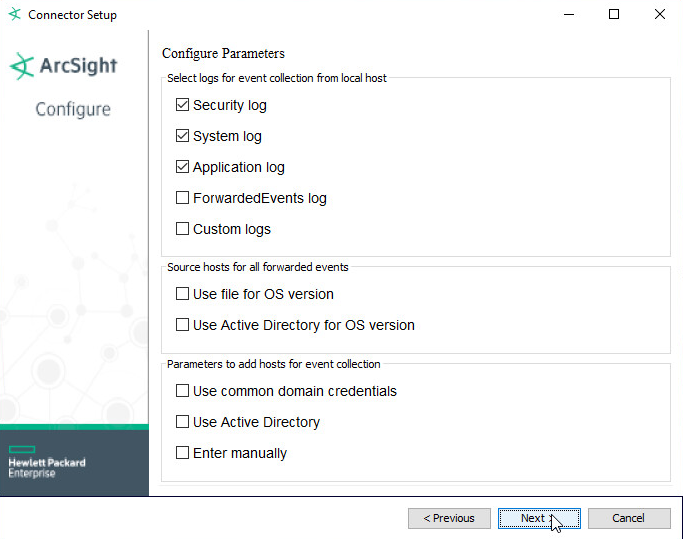
Task: Click the Next button
Action: (x=539, y=518)
